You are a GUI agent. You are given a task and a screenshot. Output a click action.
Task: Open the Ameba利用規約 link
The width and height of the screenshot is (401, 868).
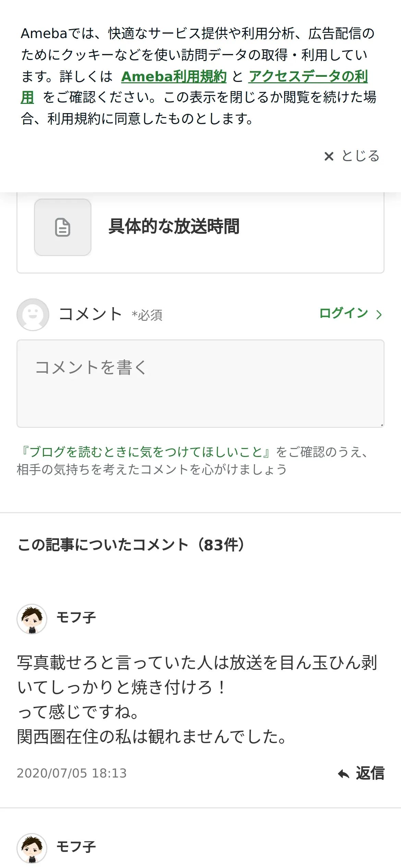click(x=174, y=76)
